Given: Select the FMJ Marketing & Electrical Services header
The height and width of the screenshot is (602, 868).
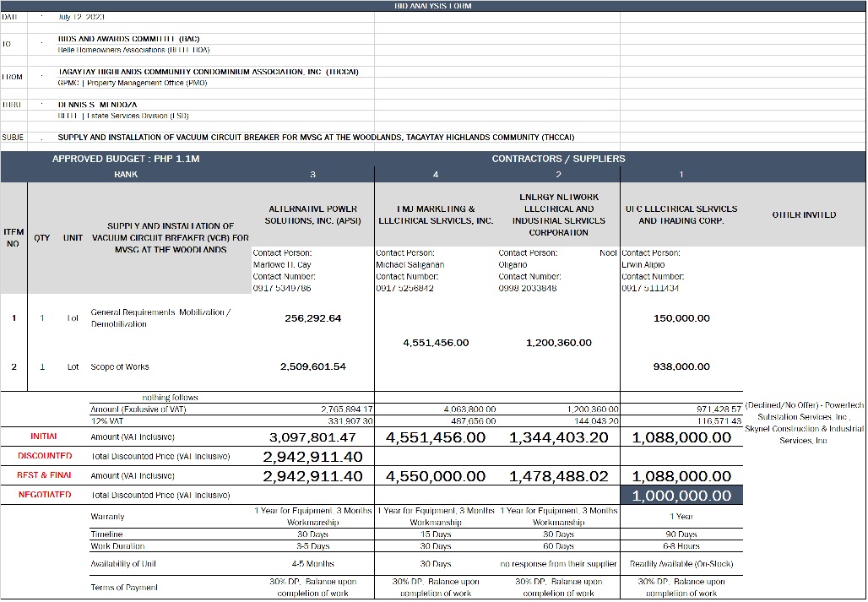Looking at the screenshot, I should (436, 214).
